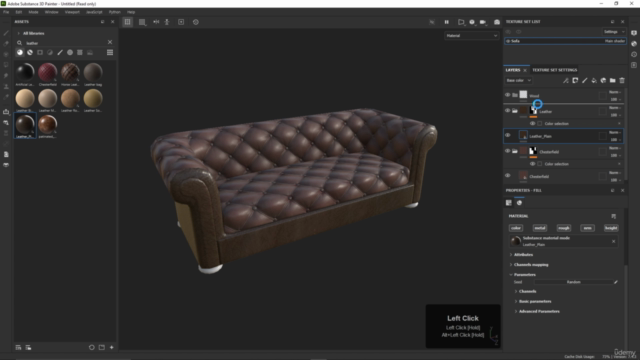The width and height of the screenshot is (640, 360).
Task: Expand the Basic parameters section
Action: [516, 301]
